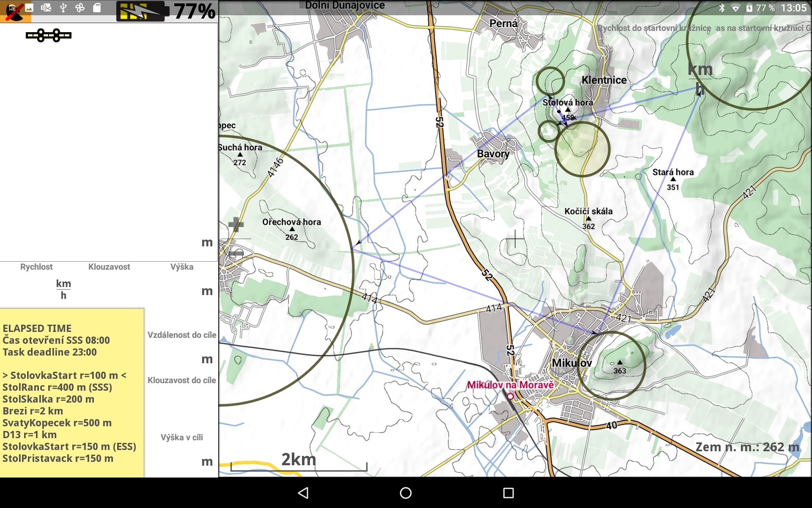Tap the 'Rychlost do startovní kružnice' overlay label

[654, 28]
